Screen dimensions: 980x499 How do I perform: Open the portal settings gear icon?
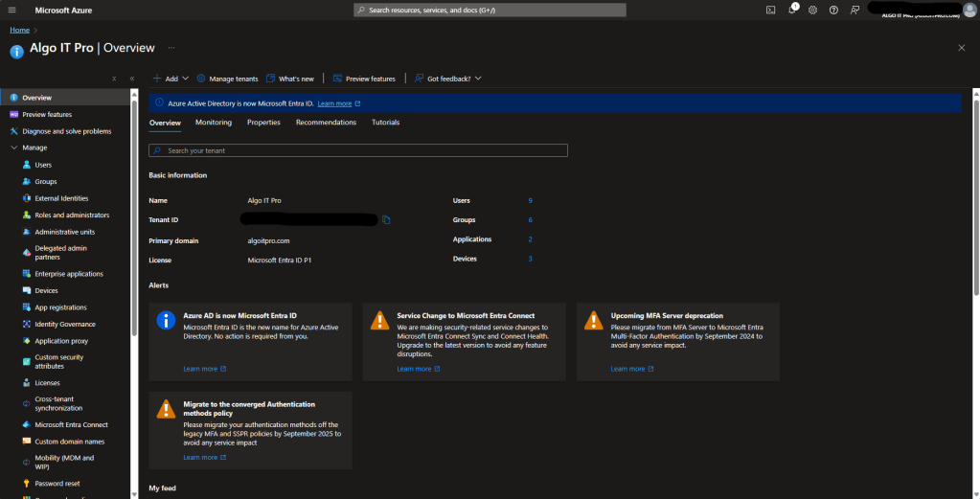[x=812, y=10]
